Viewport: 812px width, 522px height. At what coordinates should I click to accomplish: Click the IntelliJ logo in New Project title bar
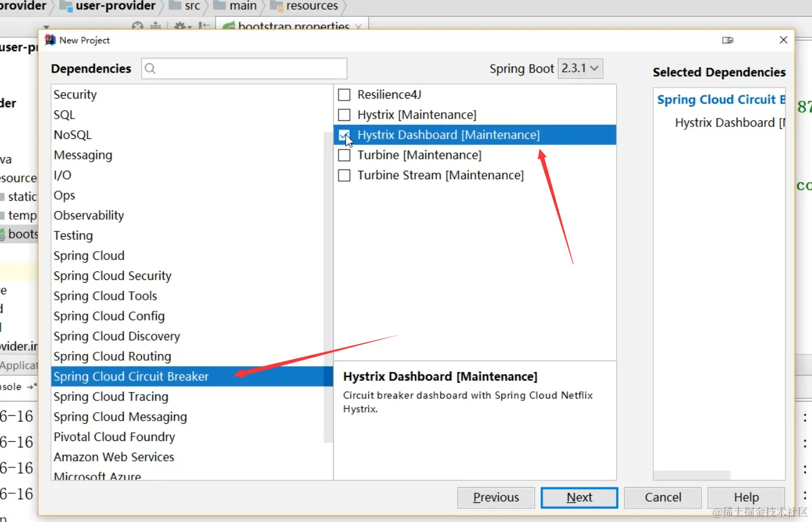(50, 40)
